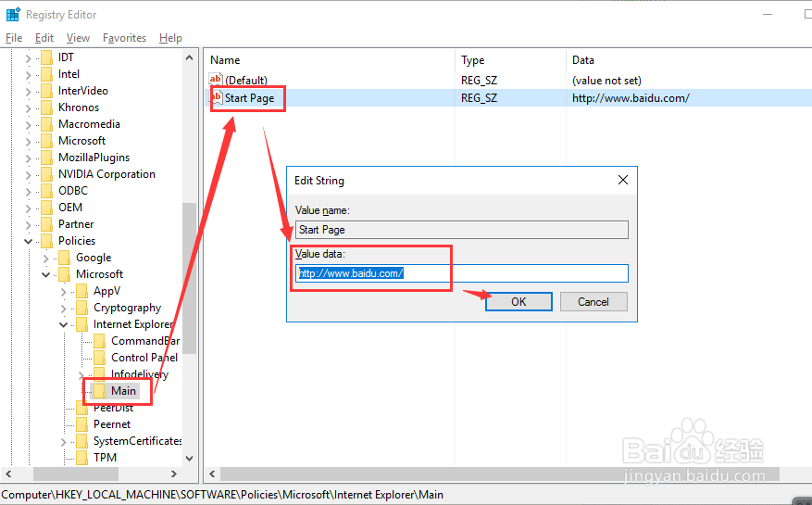Click the Registry Editor app icon
This screenshot has height=505, width=812.
pos(12,15)
